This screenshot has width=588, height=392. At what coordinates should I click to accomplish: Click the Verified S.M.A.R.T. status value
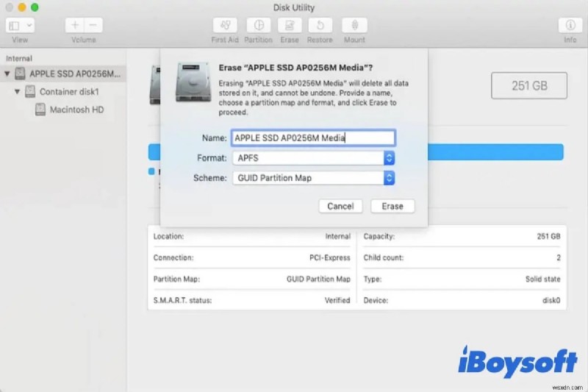(x=337, y=300)
